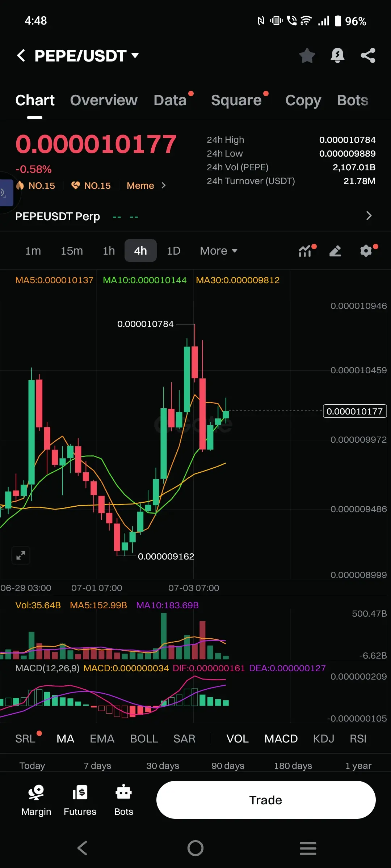This screenshot has width=391, height=868.
Task: Open Android recent apps menu
Action: pos(308,848)
